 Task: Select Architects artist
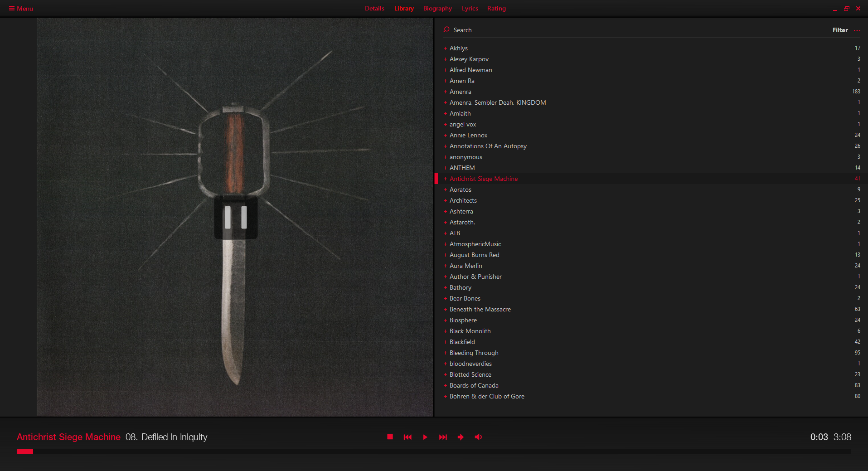pyautogui.click(x=463, y=200)
